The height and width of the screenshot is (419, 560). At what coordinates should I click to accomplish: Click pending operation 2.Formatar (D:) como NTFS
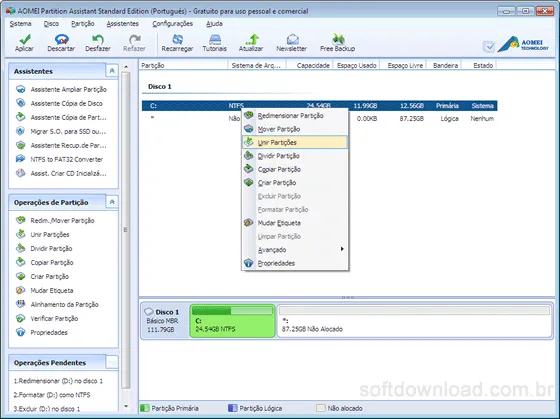(52, 395)
